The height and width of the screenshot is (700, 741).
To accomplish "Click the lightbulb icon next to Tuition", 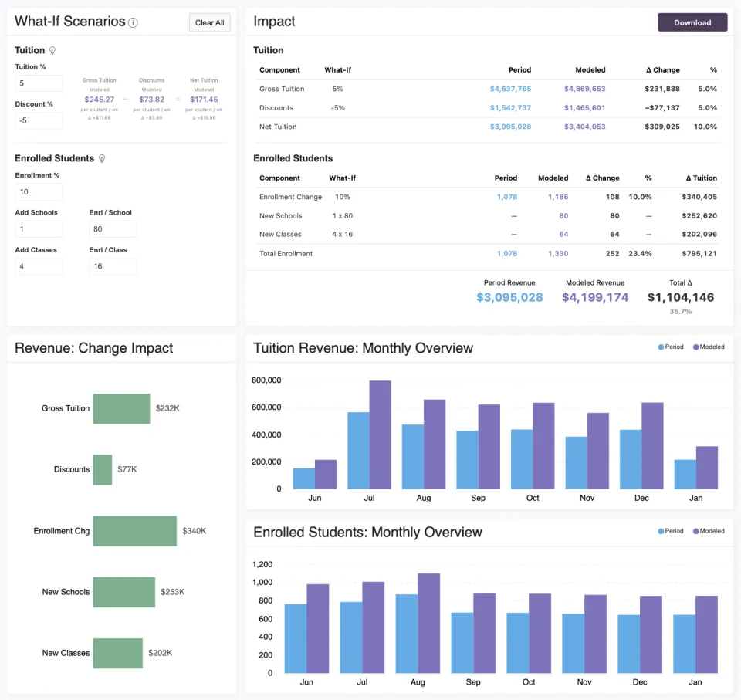I will (x=52, y=51).
